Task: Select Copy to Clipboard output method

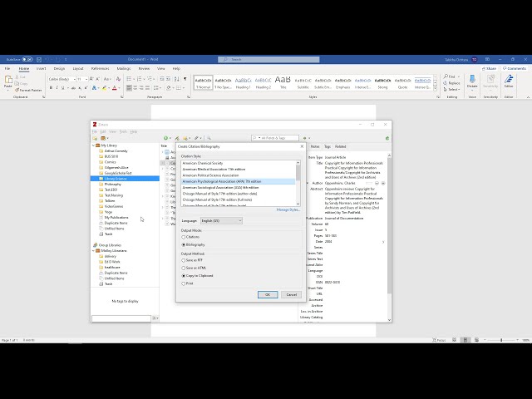Action: (184, 276)
